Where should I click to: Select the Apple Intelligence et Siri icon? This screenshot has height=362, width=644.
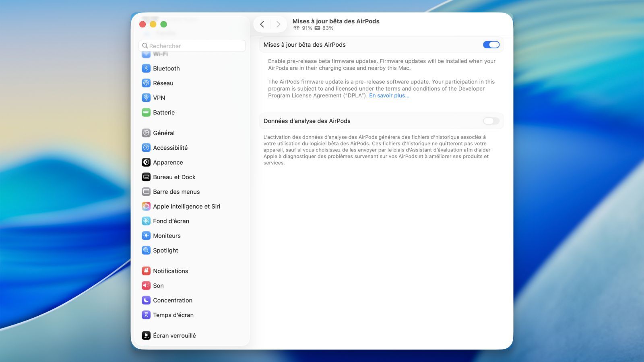pos(146,206)
